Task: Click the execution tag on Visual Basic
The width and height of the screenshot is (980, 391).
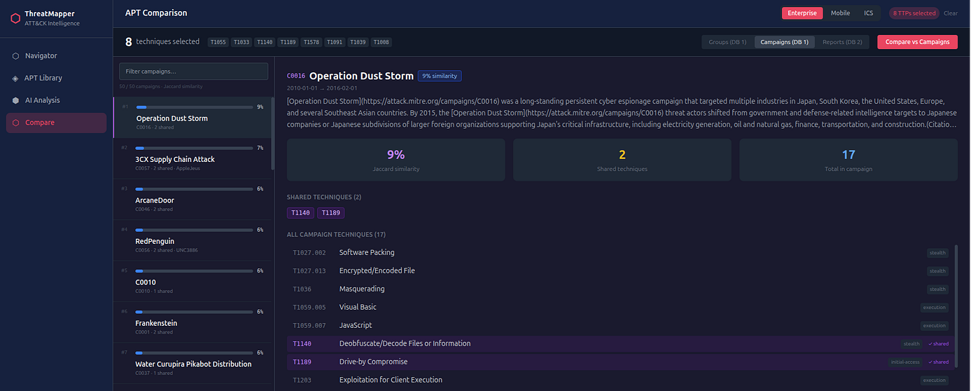Action: [x=934, y=308]
